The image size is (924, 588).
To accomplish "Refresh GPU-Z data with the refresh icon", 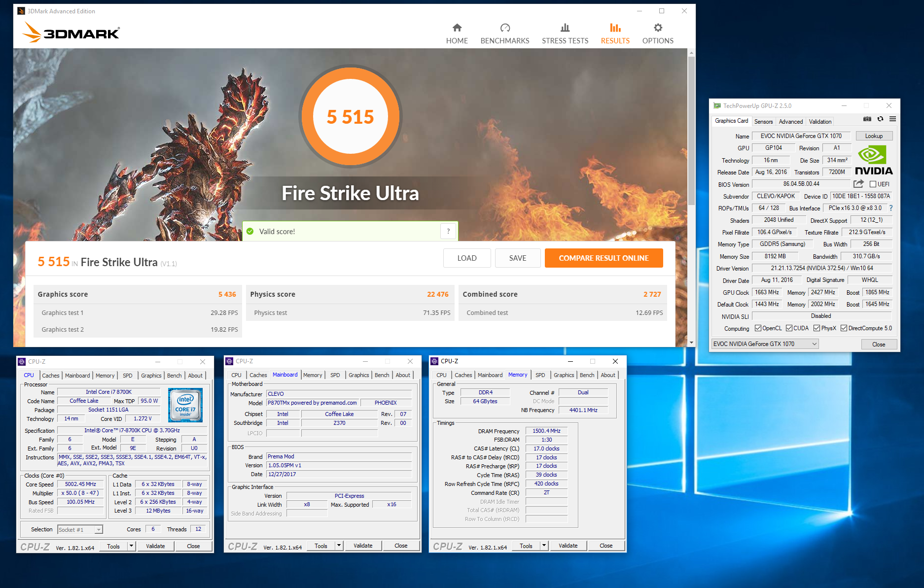I will (880, 119).
